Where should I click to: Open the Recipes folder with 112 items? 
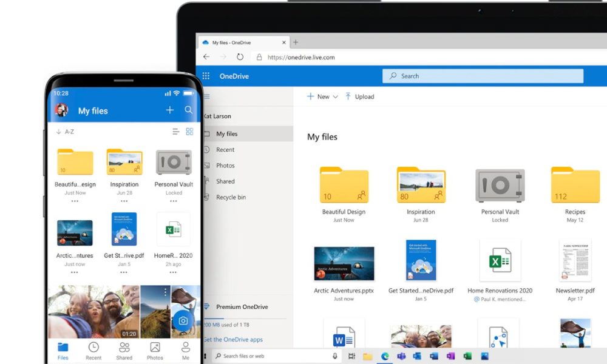click(575, 185)
